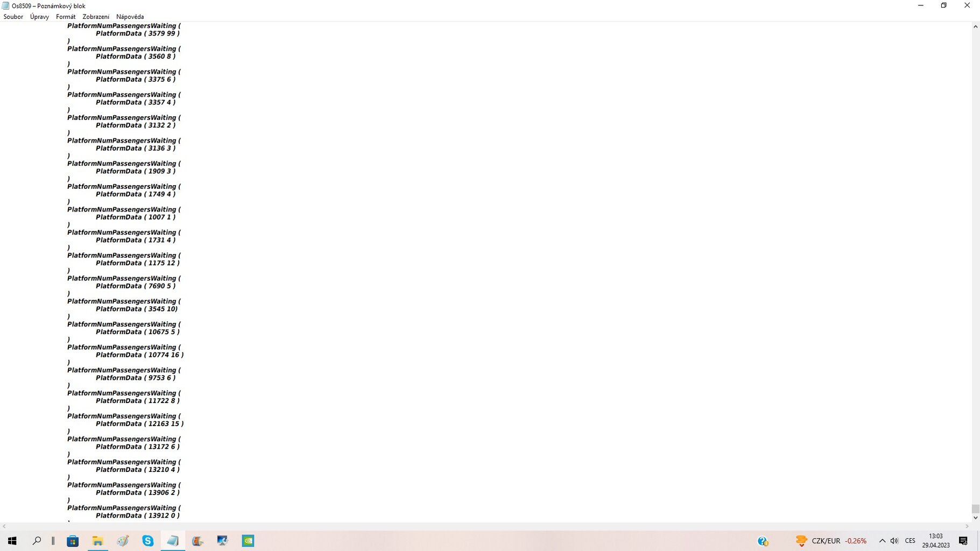The height and width of the screenshot is (551, 980).
Task: Click the line PlatformData ( 7690 5 )
Action: tap(136, 286)
